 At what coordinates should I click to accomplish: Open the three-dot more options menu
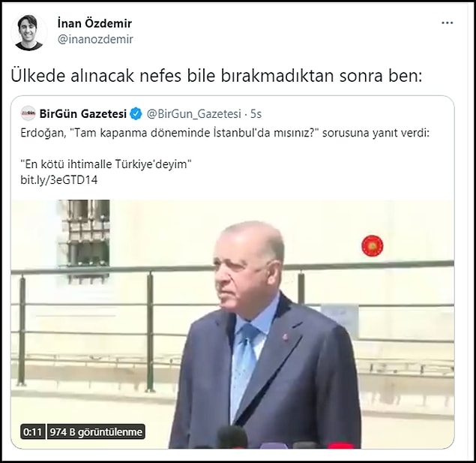tap(448, 23)
